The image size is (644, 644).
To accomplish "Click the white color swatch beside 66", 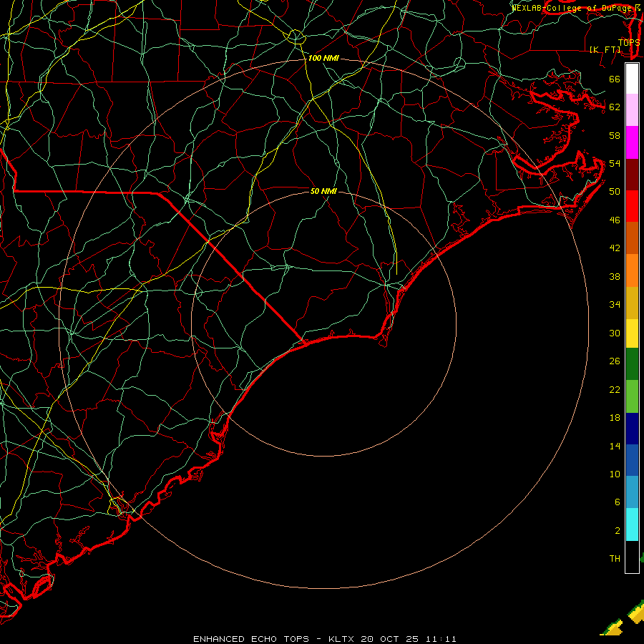I will (x=632, y=79).
